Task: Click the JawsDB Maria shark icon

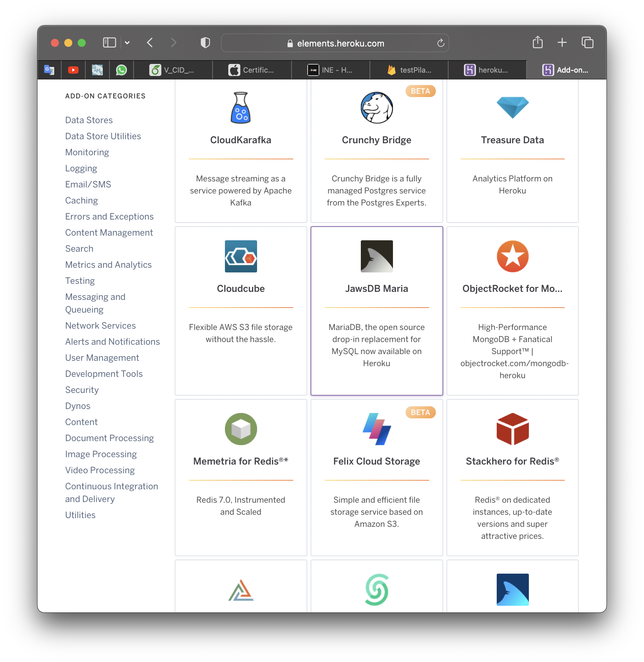Action: point(377,256)
